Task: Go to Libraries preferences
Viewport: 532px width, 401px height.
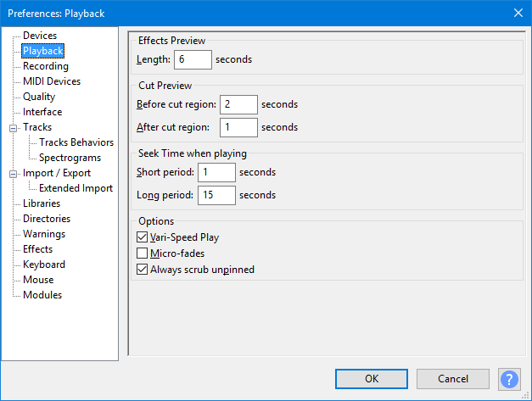Action: click(x=42, y=203)
